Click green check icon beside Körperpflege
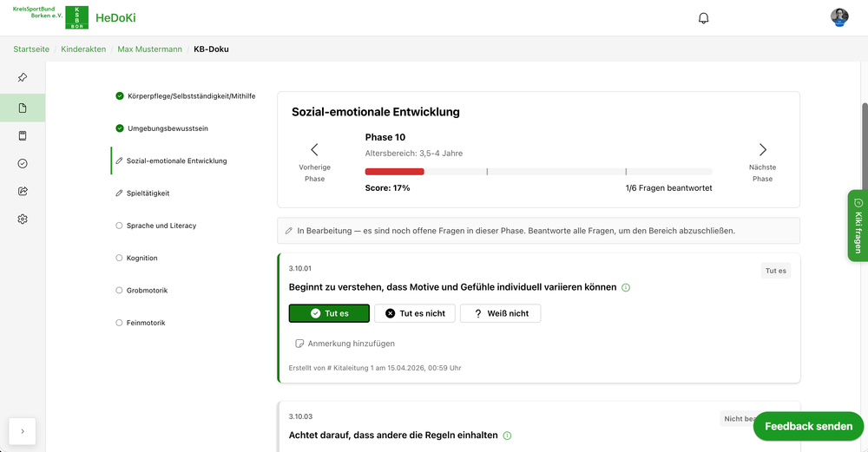The width and height of the screenshot is (868, 452). click(120, 95)
